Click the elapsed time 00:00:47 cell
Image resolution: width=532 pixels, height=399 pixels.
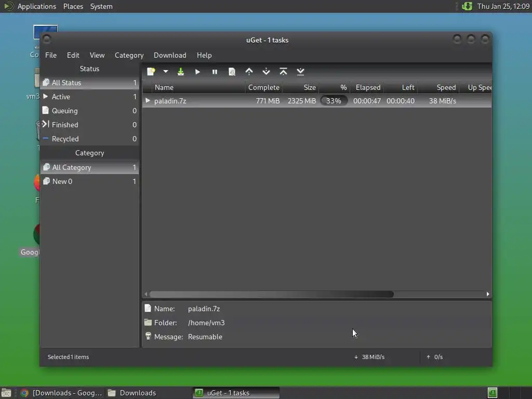click(367, 101)
